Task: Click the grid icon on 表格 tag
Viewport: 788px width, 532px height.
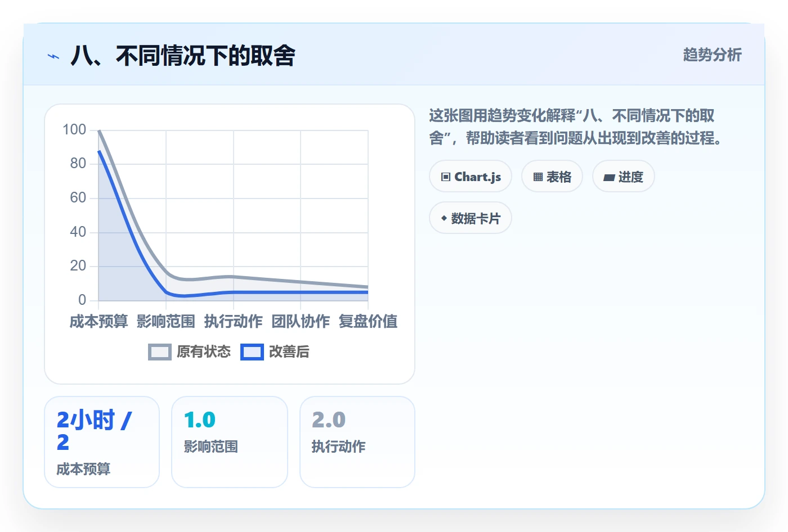Action: coord(538,177)
